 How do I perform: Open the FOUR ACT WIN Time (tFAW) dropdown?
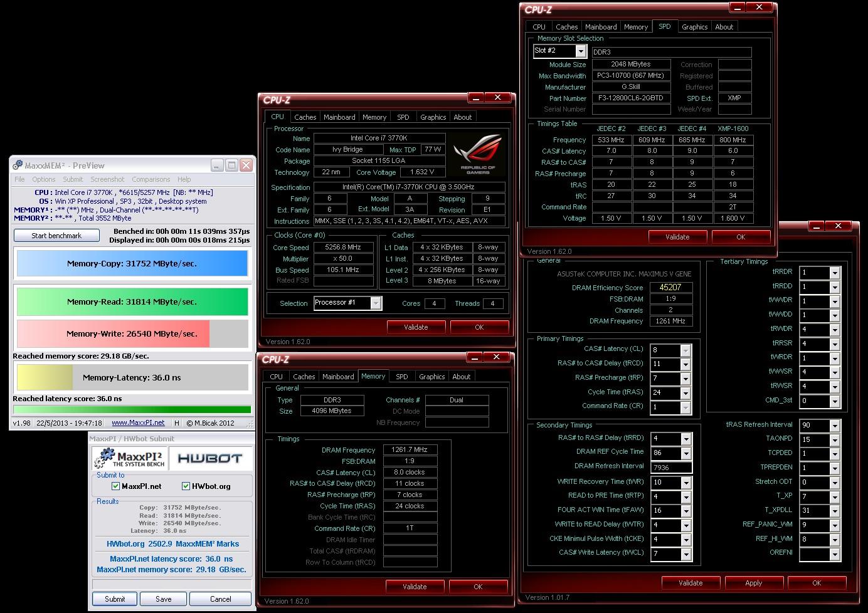pyautogui.click(x=686, y=511)
